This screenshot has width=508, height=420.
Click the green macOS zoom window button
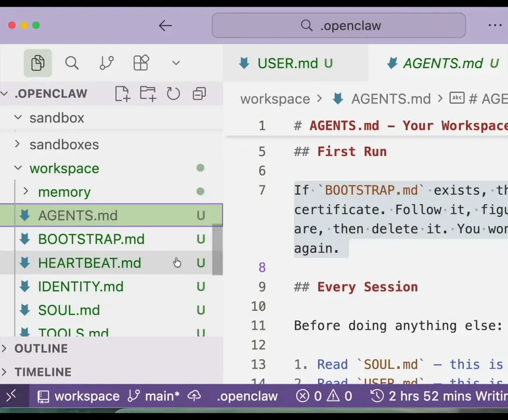click(x=36, y=25)
